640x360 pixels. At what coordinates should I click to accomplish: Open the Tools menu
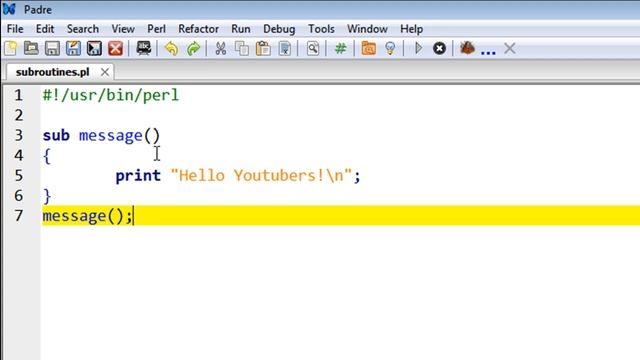(x=321, y=29)
